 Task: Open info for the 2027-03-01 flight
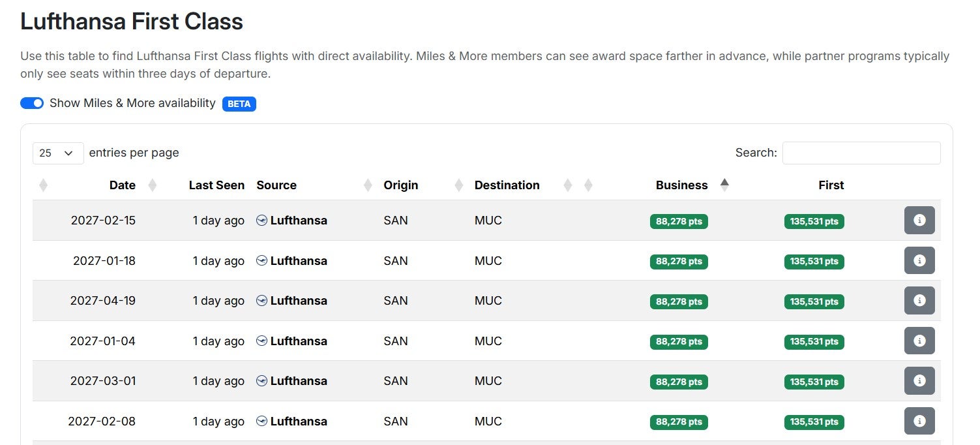pyautogui.click(x=919, y=380)
